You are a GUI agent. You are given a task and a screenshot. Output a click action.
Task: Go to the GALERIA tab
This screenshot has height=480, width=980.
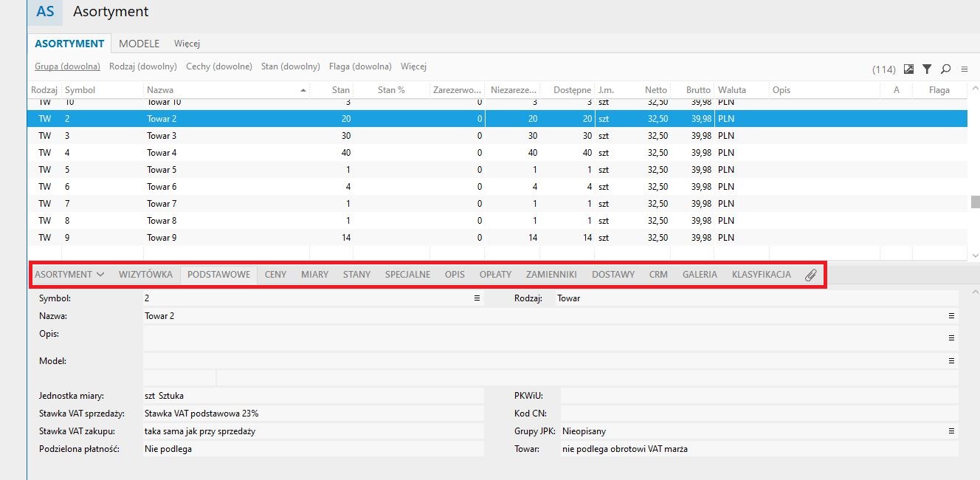coord(700,275)
